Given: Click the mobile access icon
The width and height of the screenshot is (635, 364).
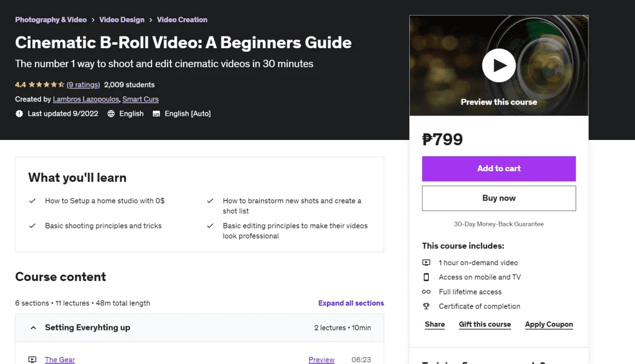Looking at the screenshot, I should (426, 277).
